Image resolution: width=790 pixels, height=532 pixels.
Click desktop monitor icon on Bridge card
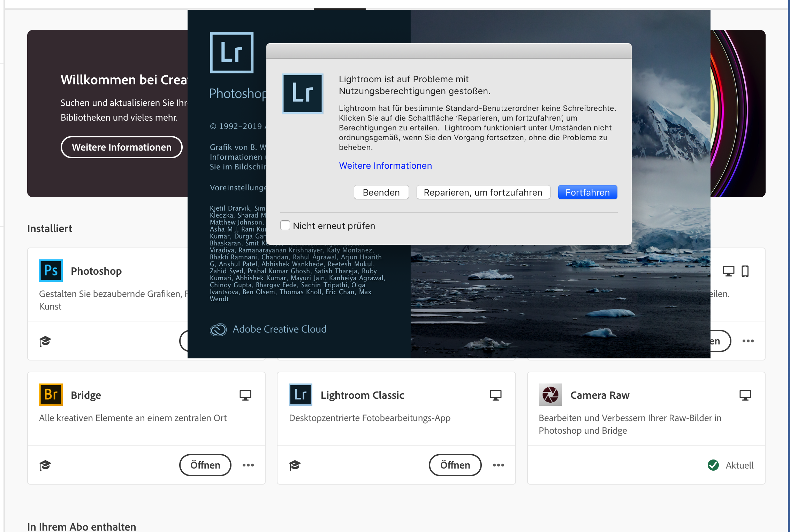tap(245, 395)
